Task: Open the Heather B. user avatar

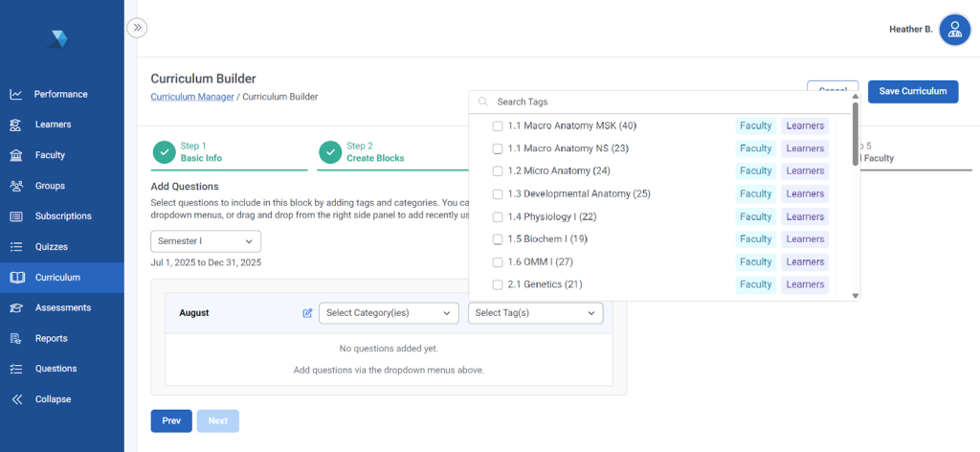Action: click(x=954, y=30)
